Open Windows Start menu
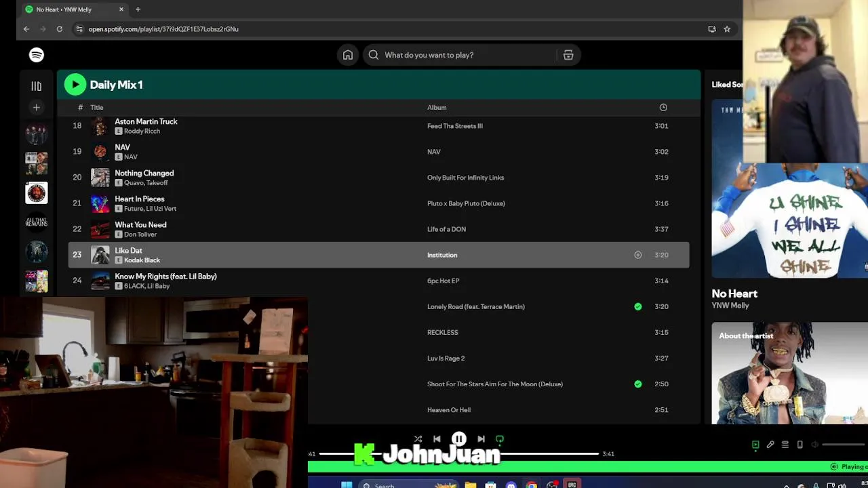This screenshot has width=868, height=488. 347,485
